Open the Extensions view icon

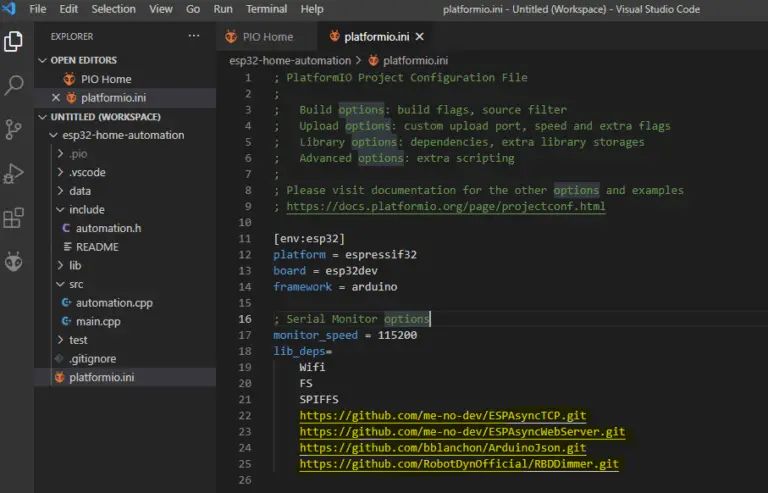tap(14, 218)
